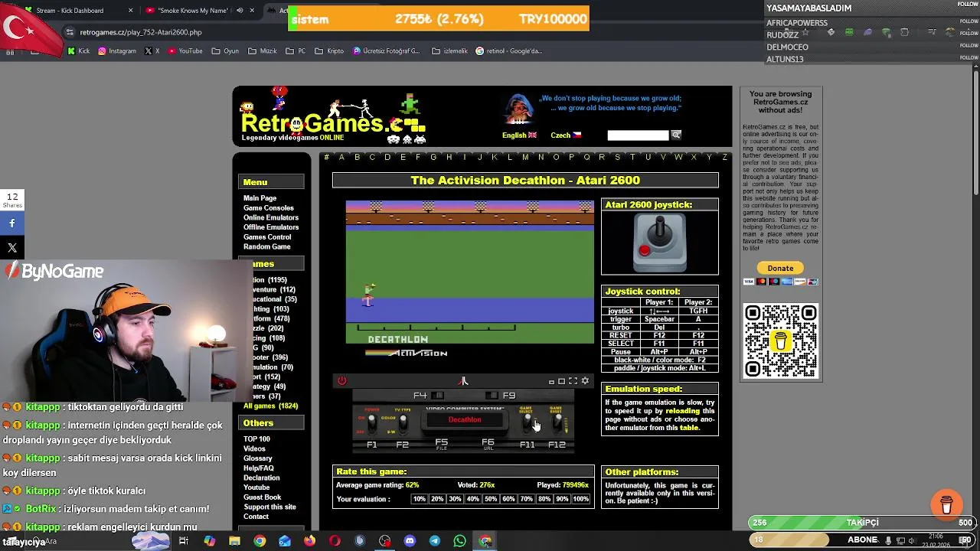Share page on X from side share bar
The image size is (980, 551).
(x=12, y=247)
